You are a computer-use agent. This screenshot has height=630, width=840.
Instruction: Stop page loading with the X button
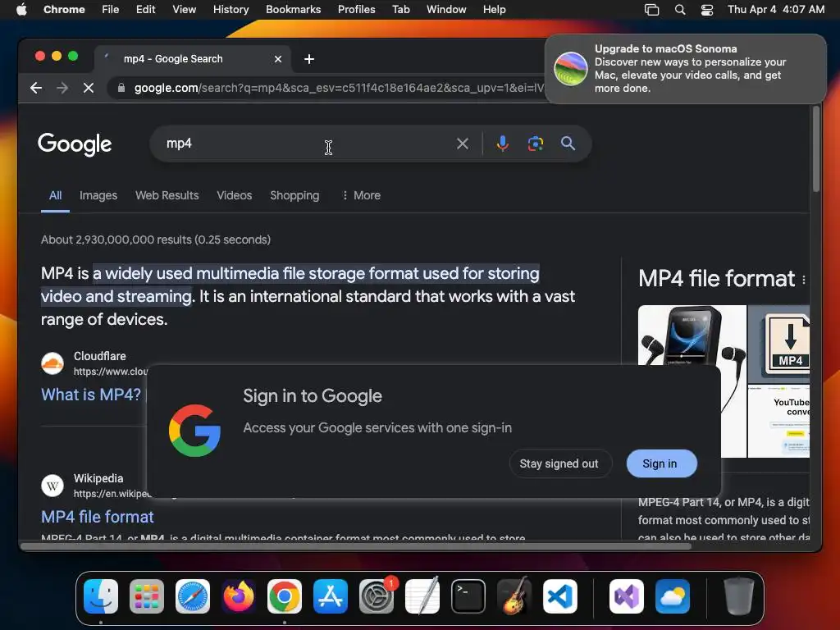pos(89,88)
